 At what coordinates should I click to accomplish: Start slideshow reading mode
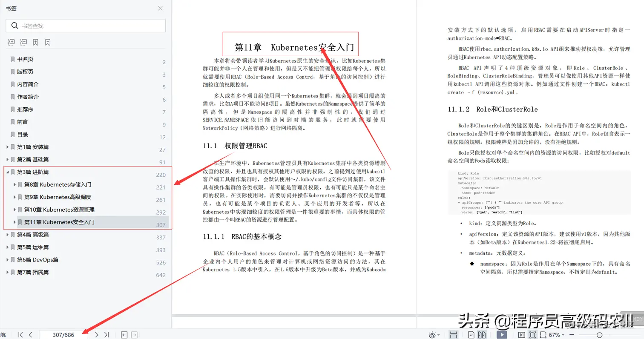pyautogui.click(x=502, y=335)
